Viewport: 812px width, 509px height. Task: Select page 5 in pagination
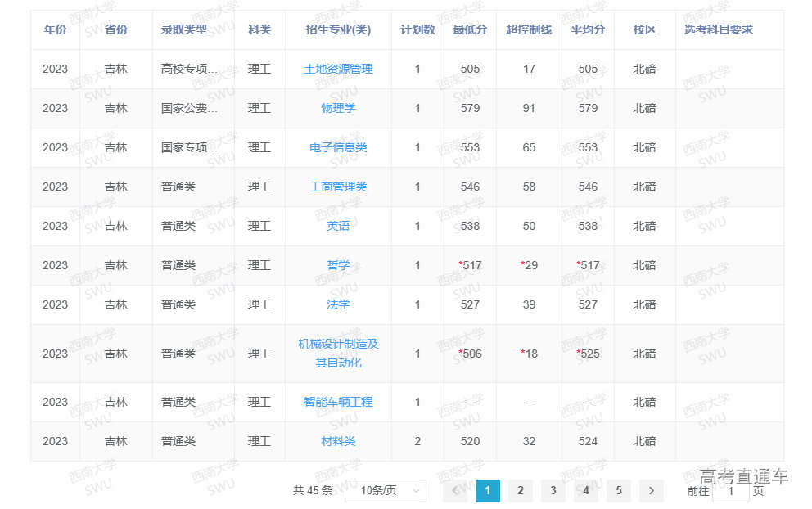click(619, 490)
